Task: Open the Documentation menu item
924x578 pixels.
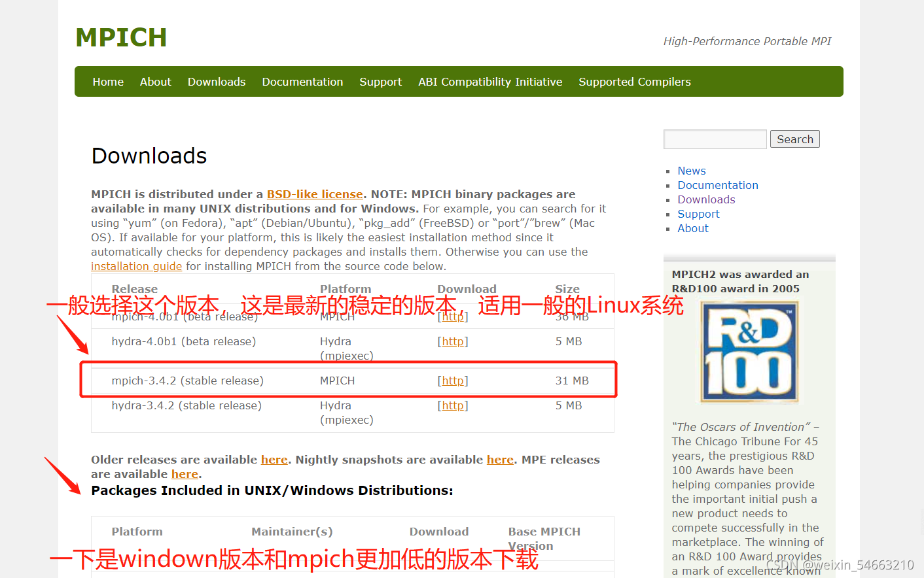Action: (302, 82)
